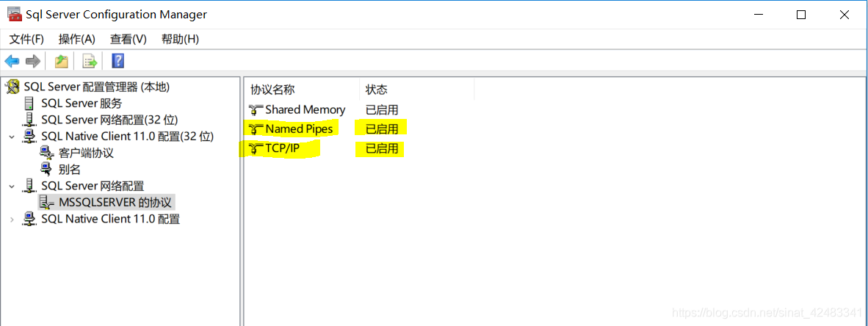Screen dimensions: 868x326
Task: Click the Export List toolbar icon
Action: 90,61
